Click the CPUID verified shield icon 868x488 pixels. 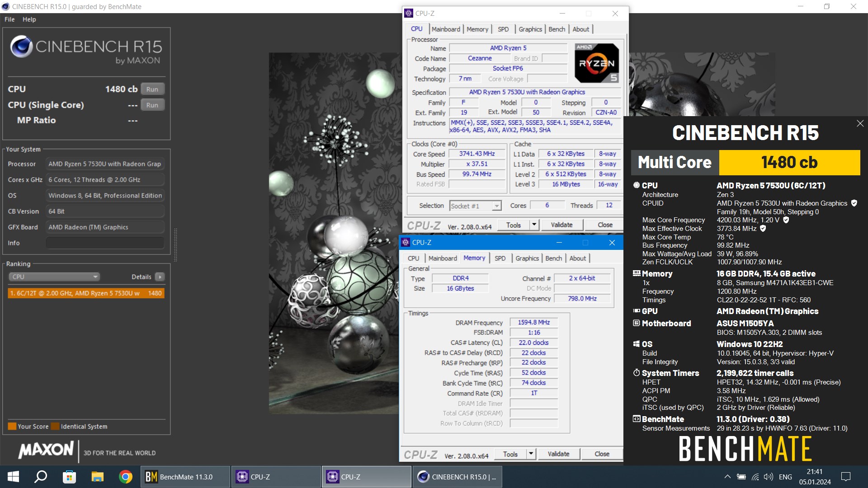[854, 203]
